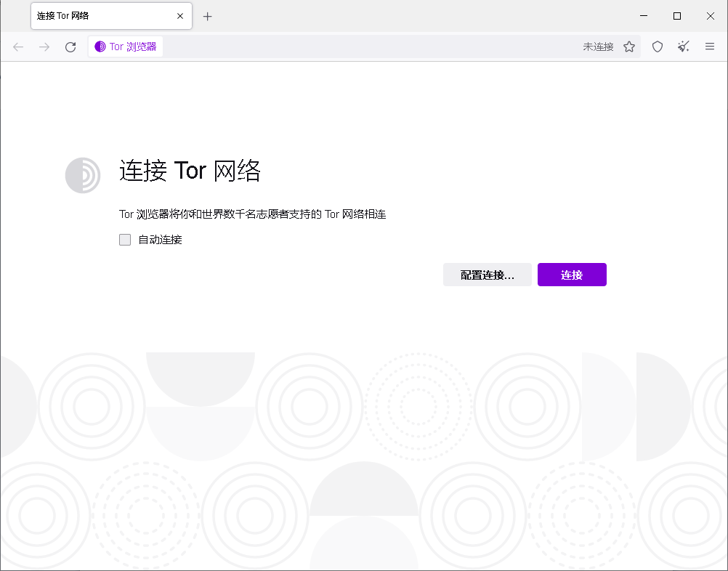The height and width of the screenshot is (571, 728).
Task: Minimize the browser window
Action: (x=644, y=16)
